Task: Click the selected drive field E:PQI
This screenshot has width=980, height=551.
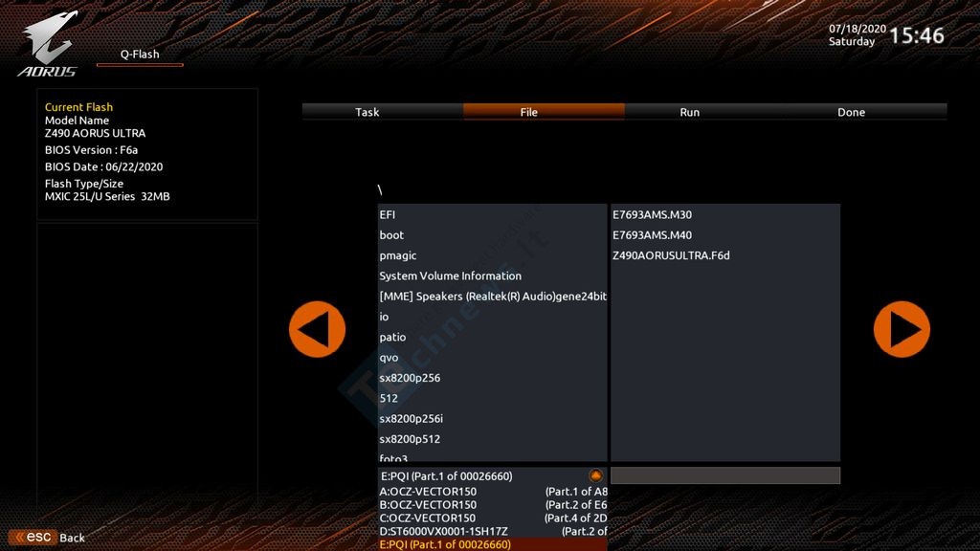Action: pos(493,476)
